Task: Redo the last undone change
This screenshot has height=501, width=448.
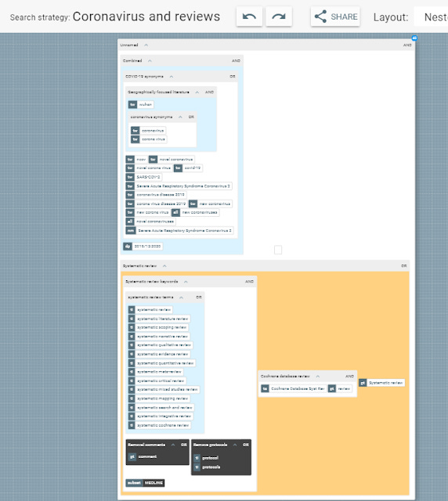Action: (x=279, y=16)
